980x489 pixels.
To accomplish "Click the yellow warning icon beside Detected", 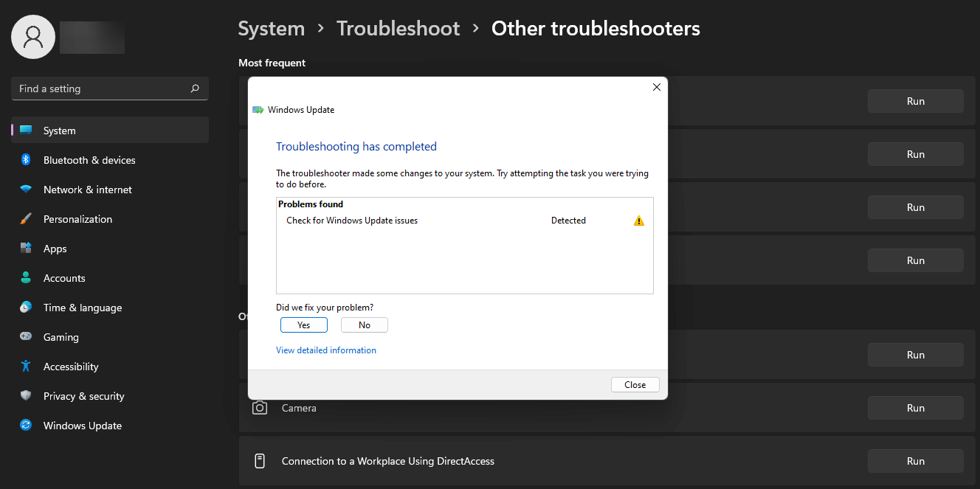I will [639, 221].
